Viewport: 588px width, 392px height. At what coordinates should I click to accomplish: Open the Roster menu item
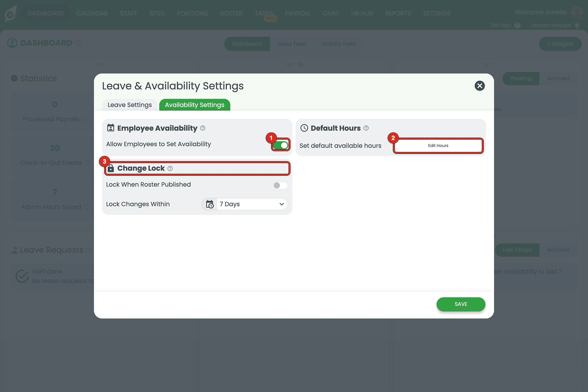(x=231, y=13)
